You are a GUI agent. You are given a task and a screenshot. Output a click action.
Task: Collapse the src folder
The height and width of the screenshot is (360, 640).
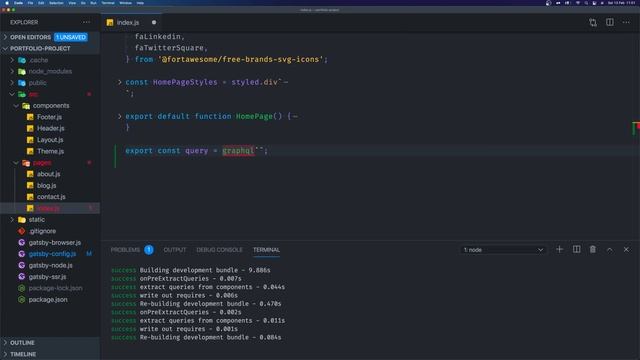coord(12,94)
